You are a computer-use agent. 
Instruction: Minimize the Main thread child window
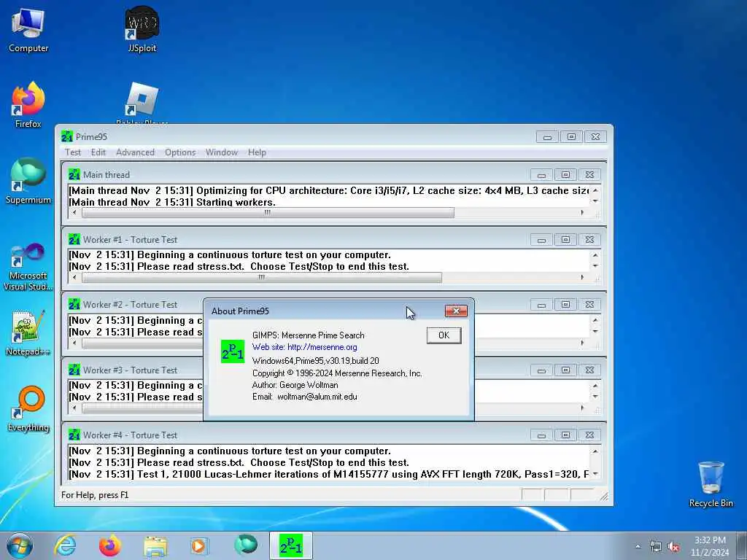coord(542,175)
